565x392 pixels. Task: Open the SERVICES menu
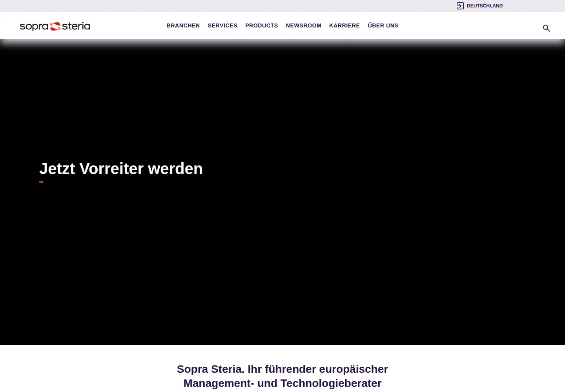222,25
